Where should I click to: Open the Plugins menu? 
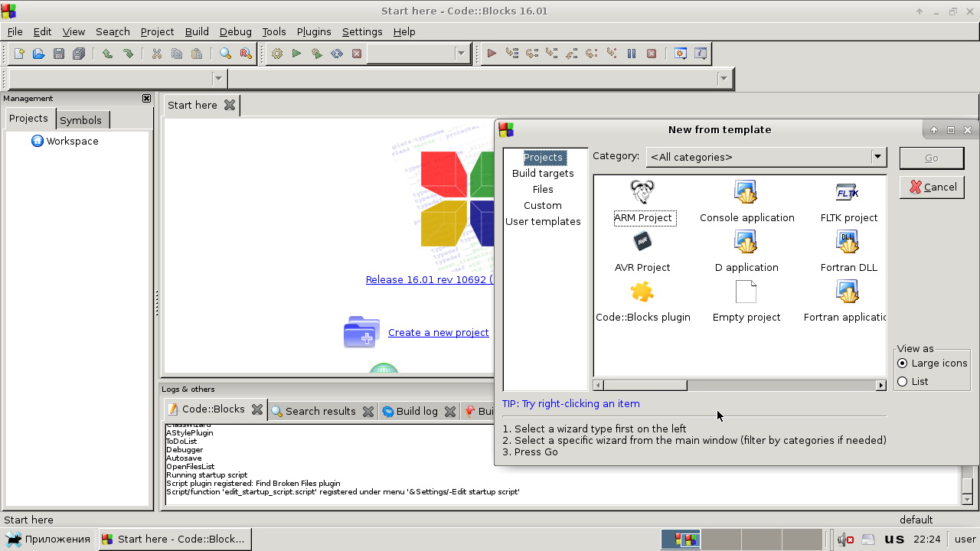[314, 31]
